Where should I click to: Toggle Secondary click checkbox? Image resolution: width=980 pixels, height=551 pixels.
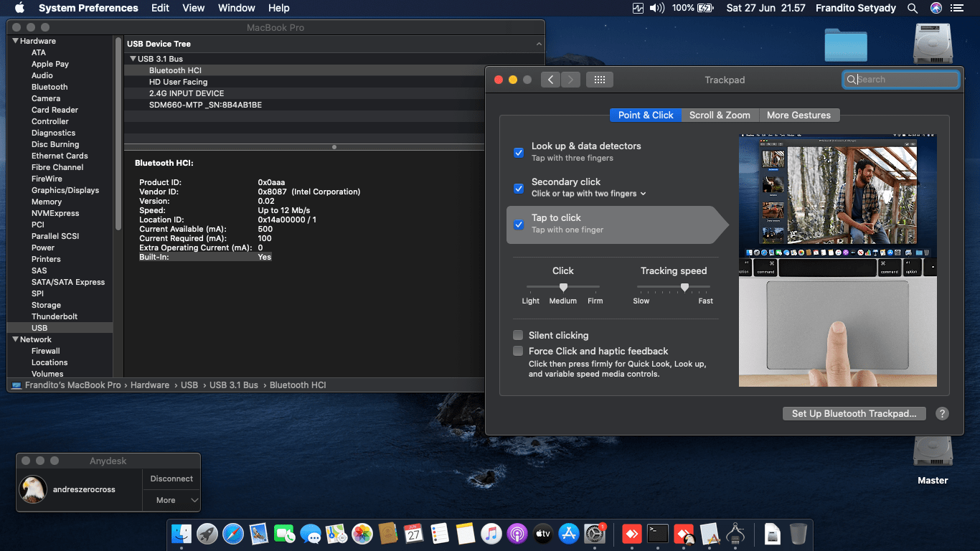click(519, 188)
